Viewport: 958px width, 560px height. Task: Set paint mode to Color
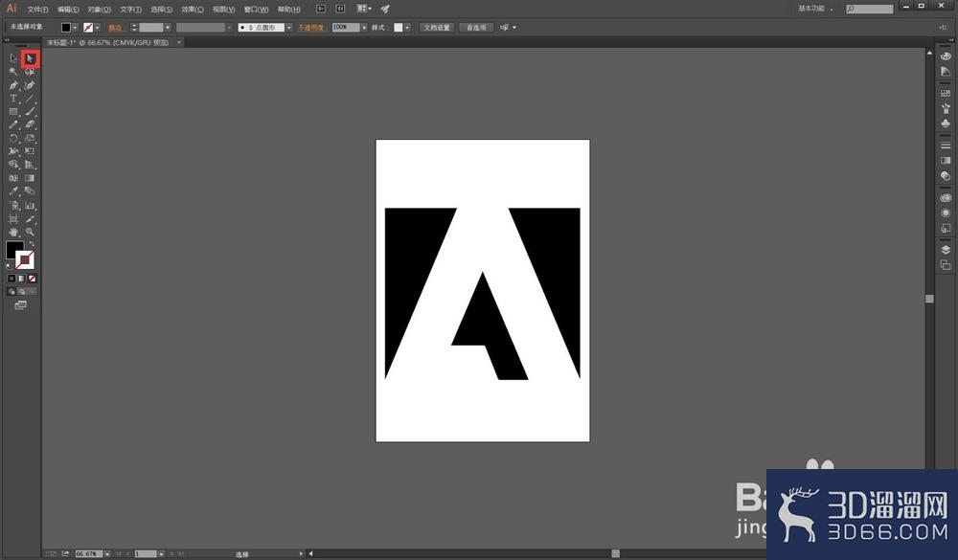(11, 279)
